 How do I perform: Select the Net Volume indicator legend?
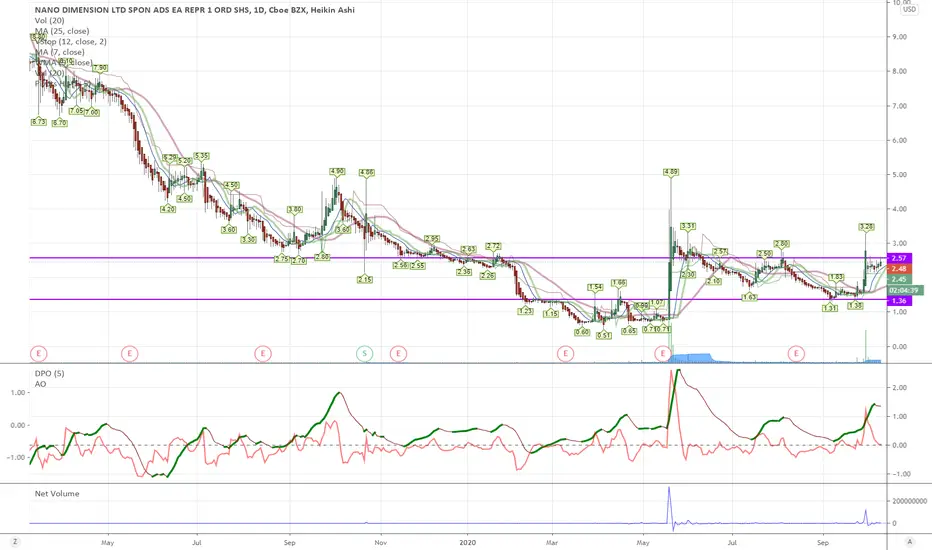tap(57, 494)
